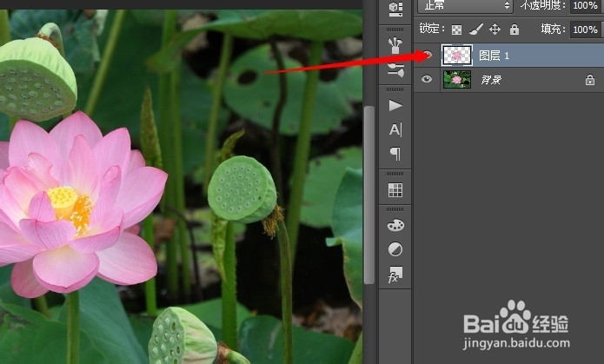Click the 填充 100% value field
Viewport: 604px width, 364px height.
586,30
